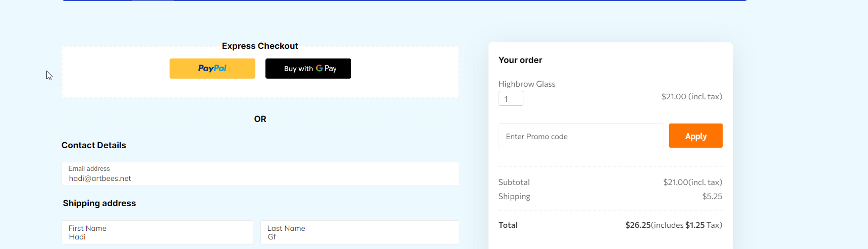Click the Express Checkout heading

pyautogui.click(x=260, y=46)
